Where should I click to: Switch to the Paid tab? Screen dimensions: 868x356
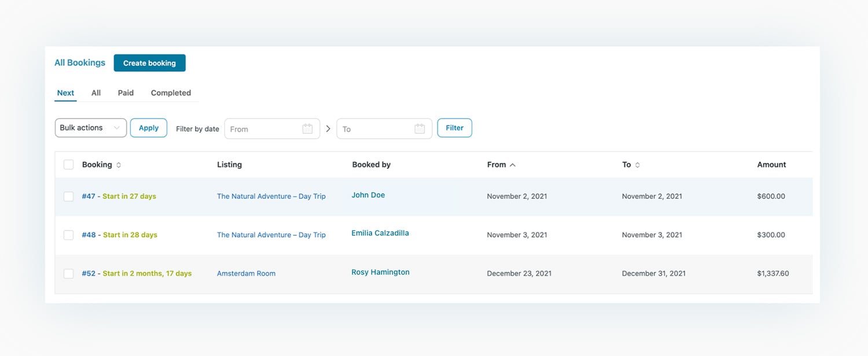[x=126, y=93]
